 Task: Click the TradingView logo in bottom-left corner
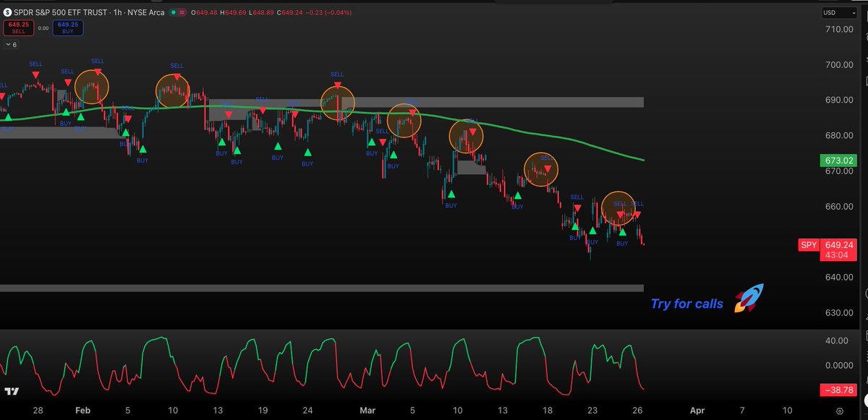tap(12, 391)
